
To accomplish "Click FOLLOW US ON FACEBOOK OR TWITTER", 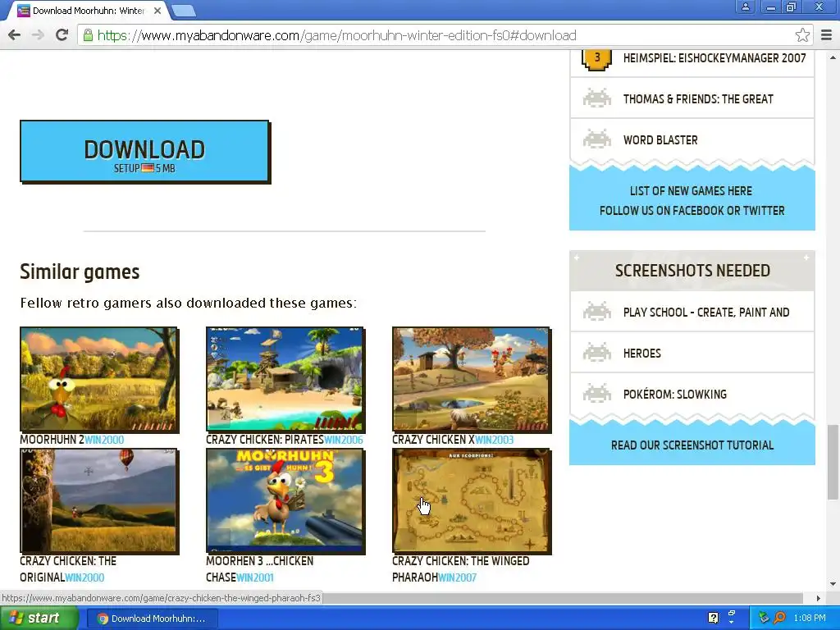I will pyautogui.click(x=692, y=211).
